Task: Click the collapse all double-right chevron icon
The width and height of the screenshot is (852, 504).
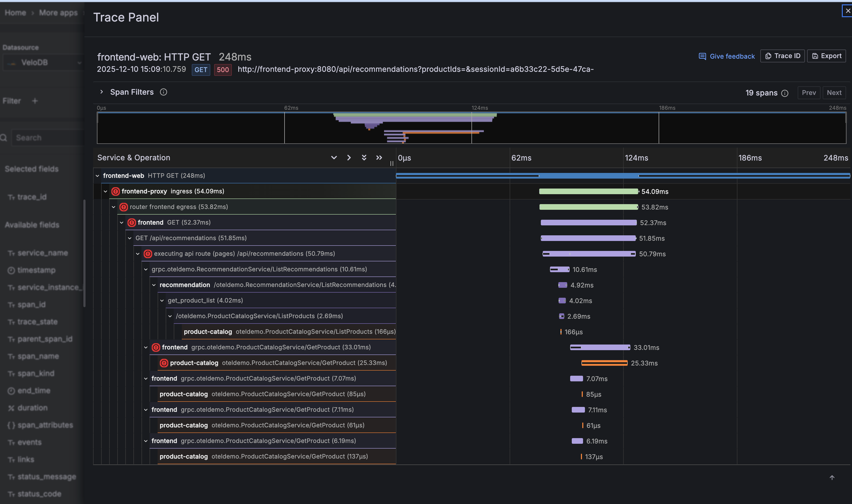Action: pyautogui.click(x=379, y=158)
